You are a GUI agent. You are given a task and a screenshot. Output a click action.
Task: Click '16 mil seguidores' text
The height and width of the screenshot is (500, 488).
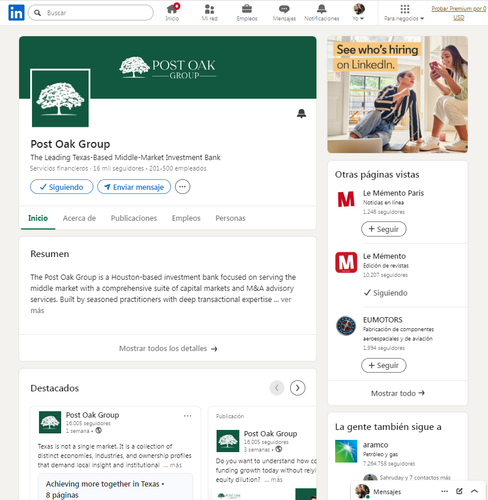pyautogui.click(x=118, y=168)
